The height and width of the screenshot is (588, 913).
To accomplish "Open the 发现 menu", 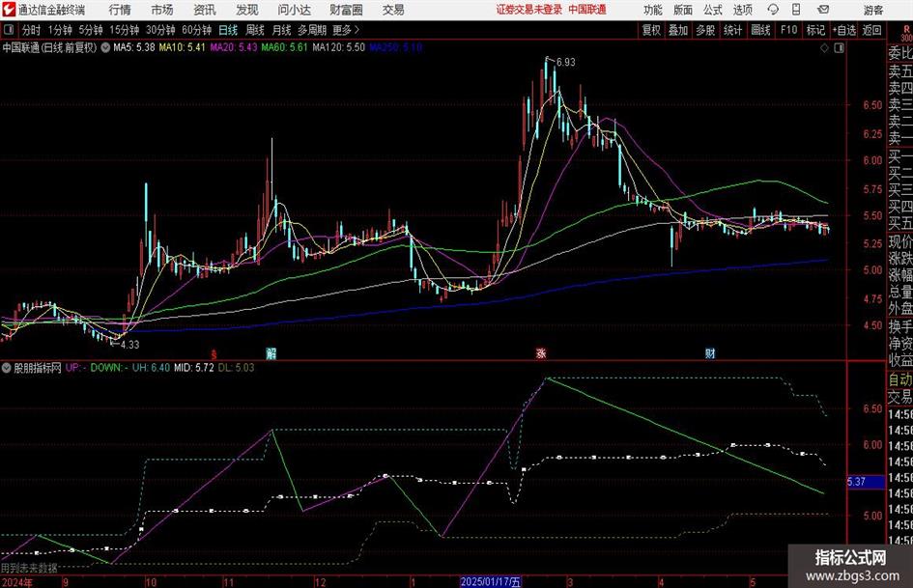I will [247, 10].
